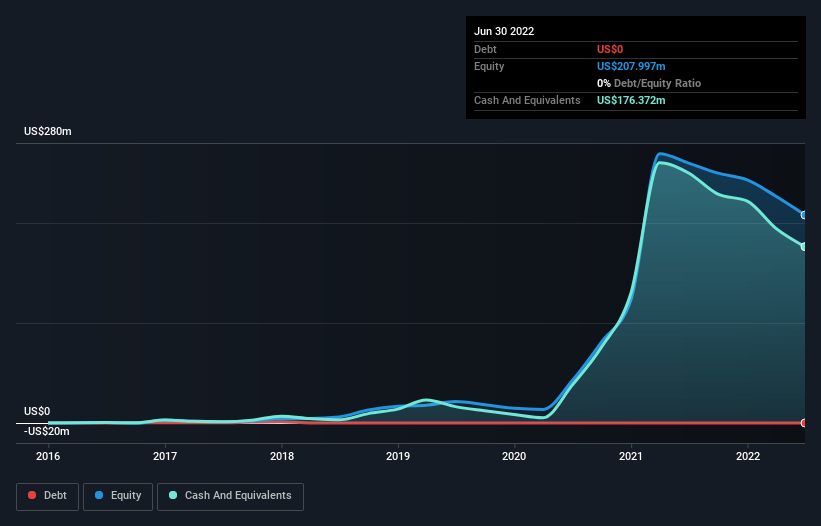This screenshot has height=526, width=821.
Task: Click the 2018 x-axis label
Action: (282, 456)
